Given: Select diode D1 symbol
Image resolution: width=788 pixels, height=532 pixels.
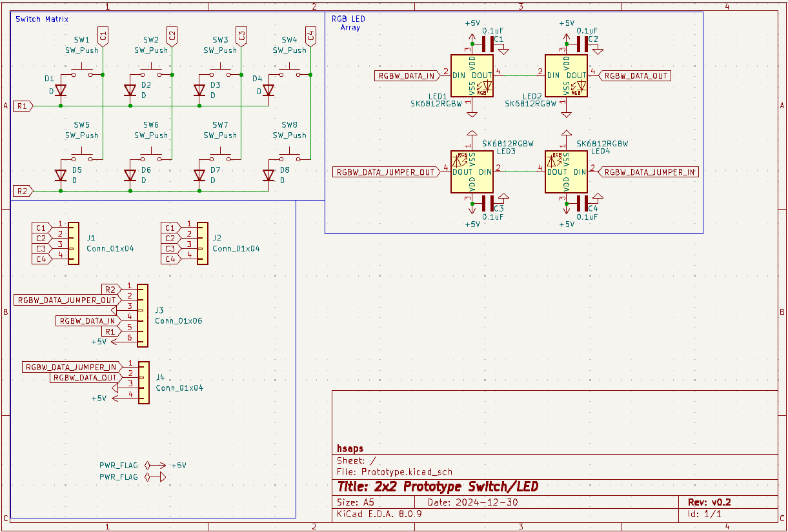Looking at the screenshot, I should pos(61,90).
